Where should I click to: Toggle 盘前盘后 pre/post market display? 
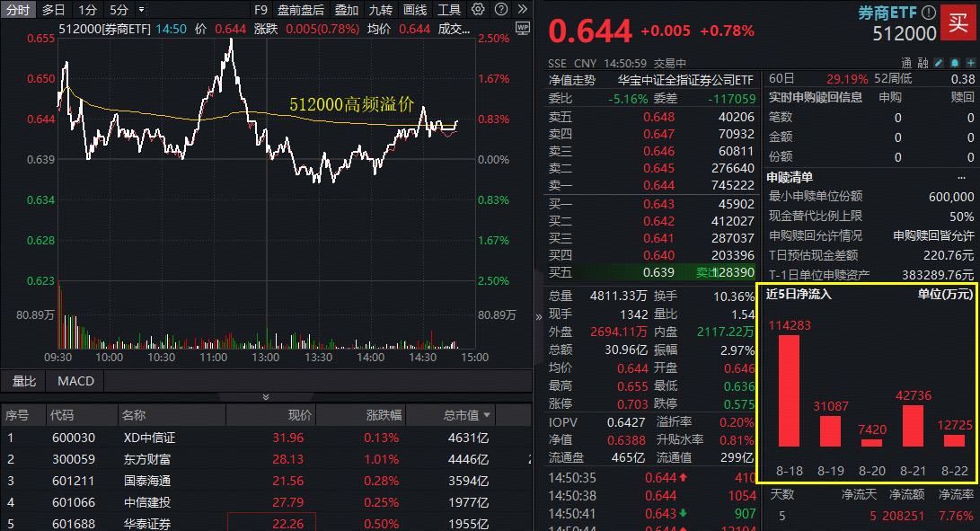[x=300, y=9]
